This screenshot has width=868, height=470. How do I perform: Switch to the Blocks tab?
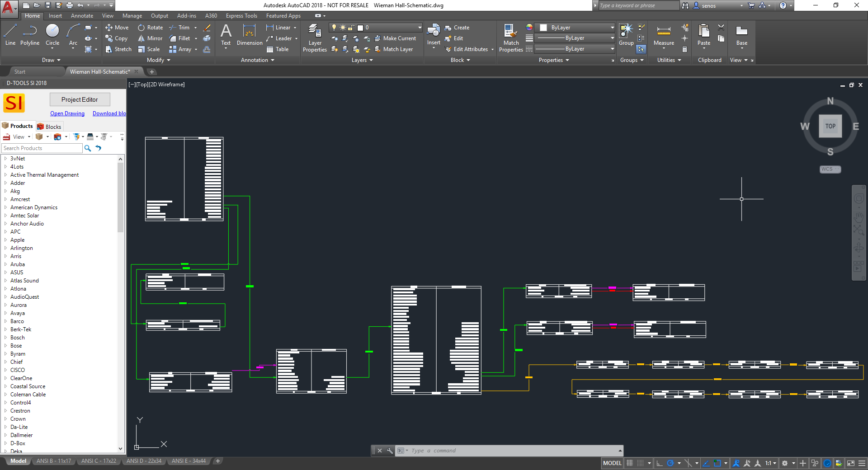(x=49, y=127)
